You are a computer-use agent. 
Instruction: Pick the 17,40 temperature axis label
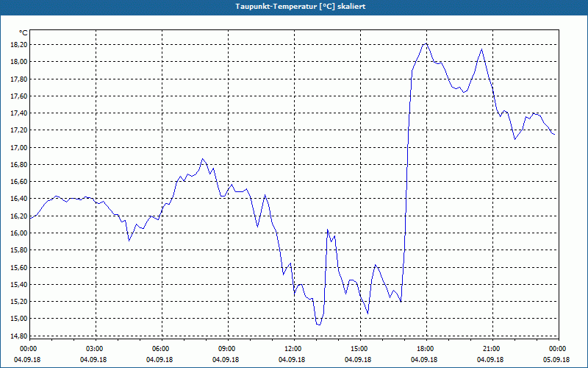pos(21,113)
